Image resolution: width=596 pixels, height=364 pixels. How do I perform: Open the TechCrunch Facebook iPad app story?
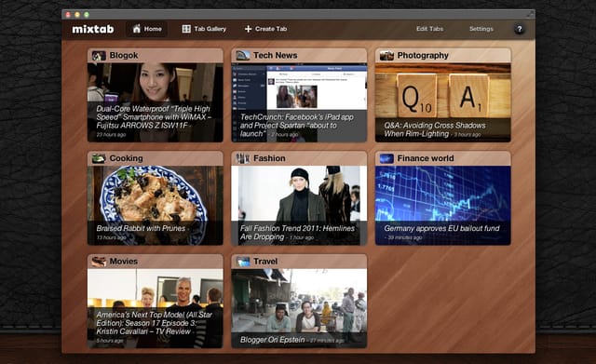[x=297, y=126]
